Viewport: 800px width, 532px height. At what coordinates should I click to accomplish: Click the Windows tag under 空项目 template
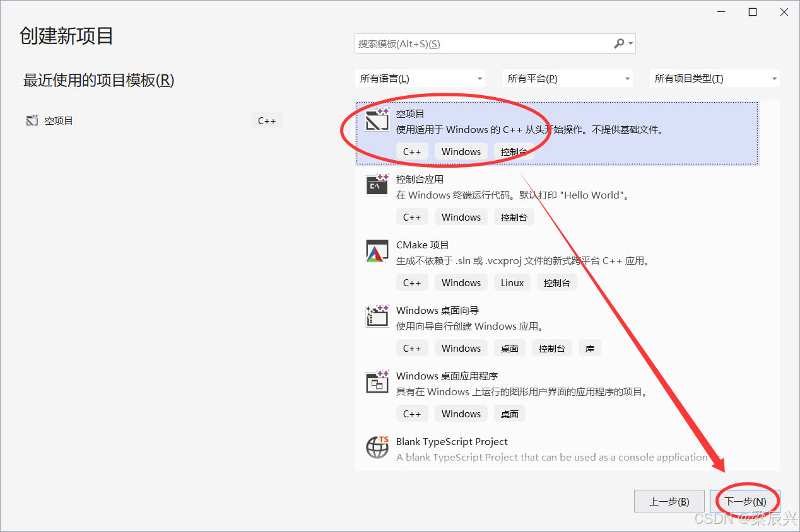(461, 151)
